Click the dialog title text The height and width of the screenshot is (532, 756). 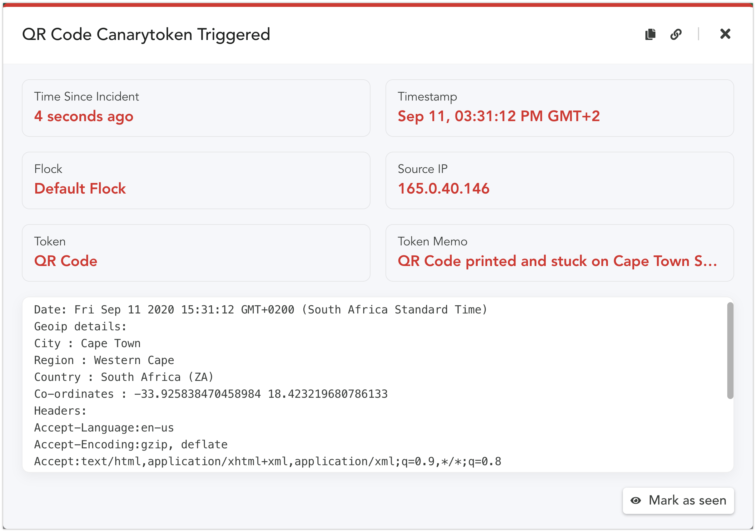coord(146,35)
